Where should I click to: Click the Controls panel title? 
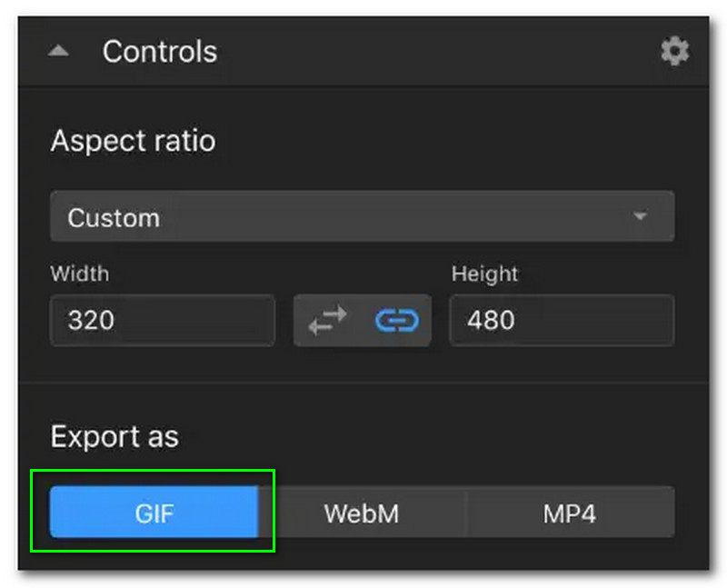pyautogui.click(x=160, y=52)
